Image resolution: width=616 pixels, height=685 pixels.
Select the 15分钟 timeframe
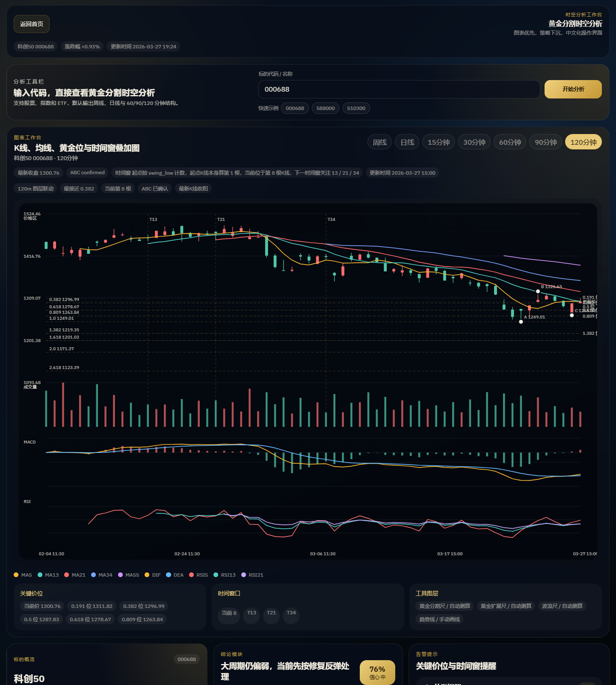coord(438,142)
